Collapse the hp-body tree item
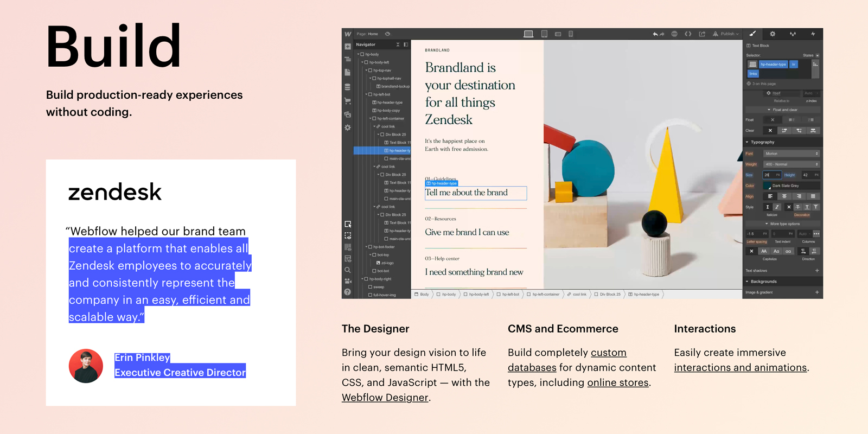Image resolution: width=868 pixels, height=434 pixels. click(x=358, y=54)
